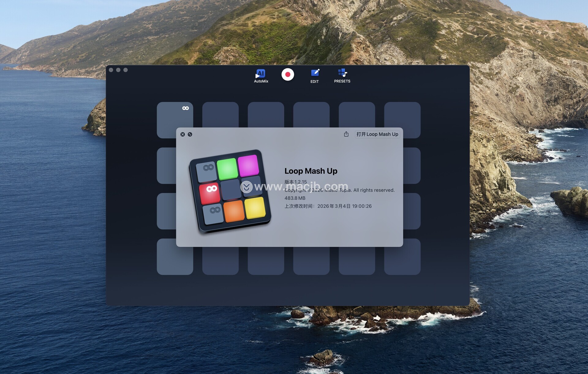Click the Loop Mash Up title text
The height and width of the screenshot is (374, 588).
(x=311, y=171)
